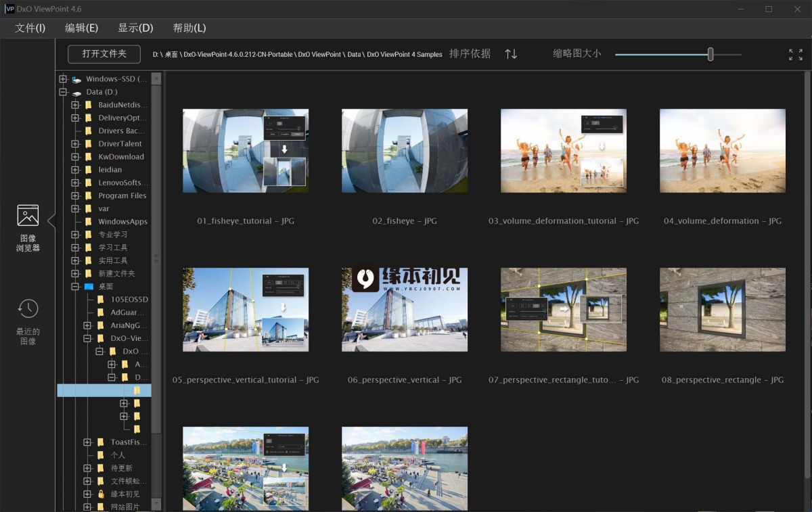Click the KwDownload folder icon

[x=89, y=156]
